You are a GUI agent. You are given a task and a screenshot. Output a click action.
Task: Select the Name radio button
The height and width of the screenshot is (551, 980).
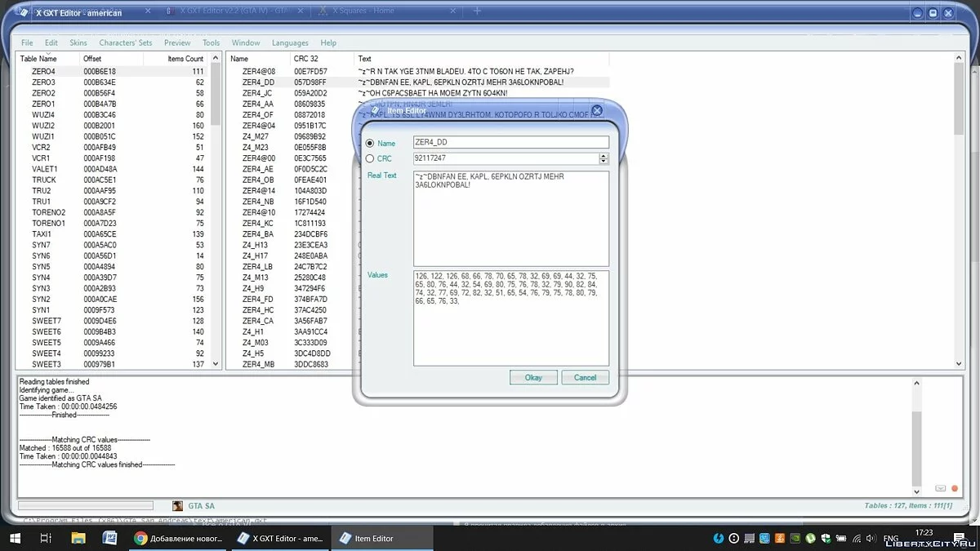click(370, 141)
